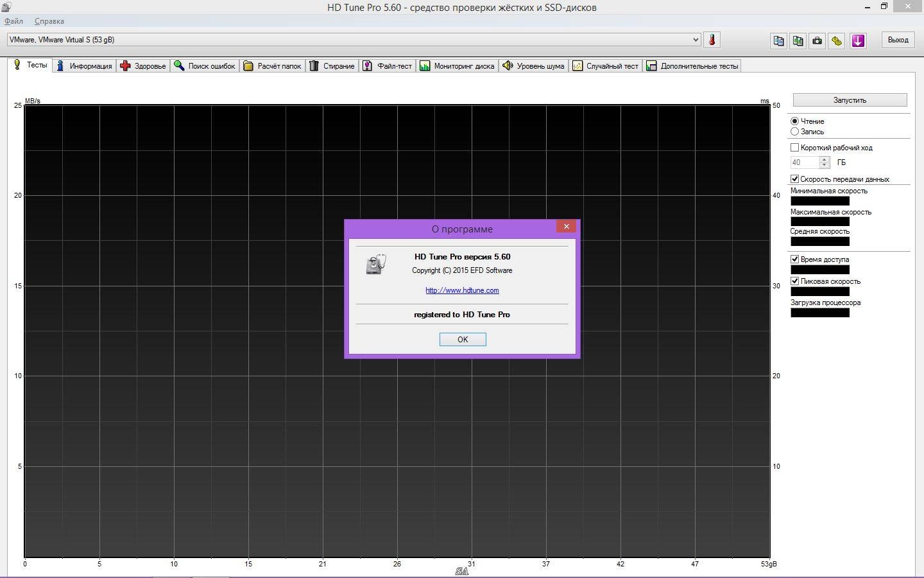Restore the main window size
This screenshot has height=578, width=924.
coord(884,6)
